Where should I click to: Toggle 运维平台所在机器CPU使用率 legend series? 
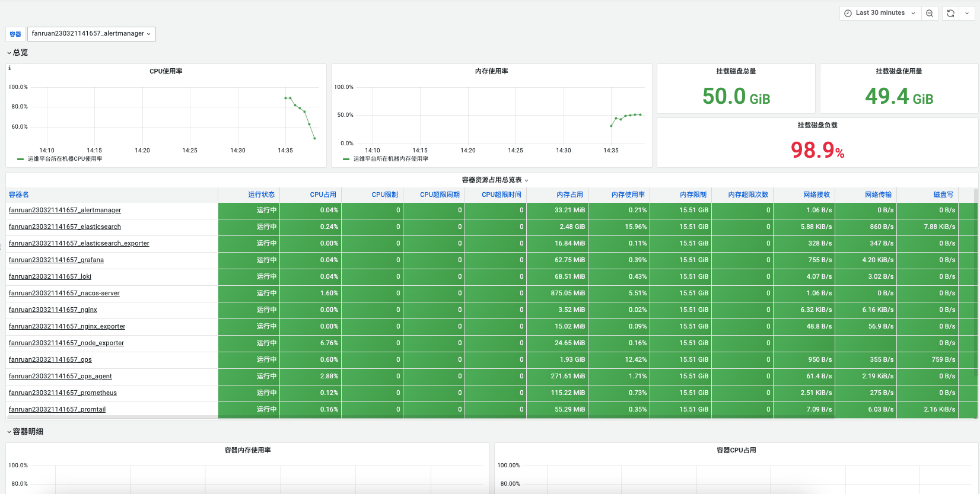point(65,159)
